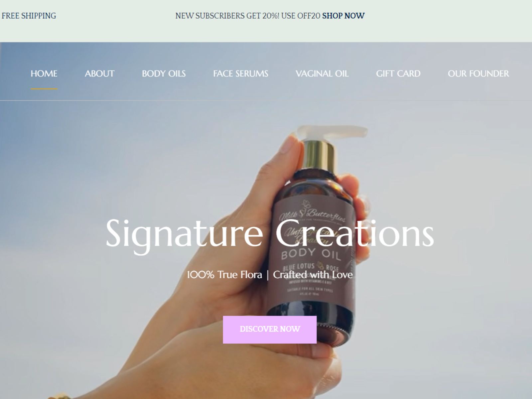Select FACE SERUMS in the navigation
The image size is (532, 399).
pyautogui.click(x=241, y=73)
